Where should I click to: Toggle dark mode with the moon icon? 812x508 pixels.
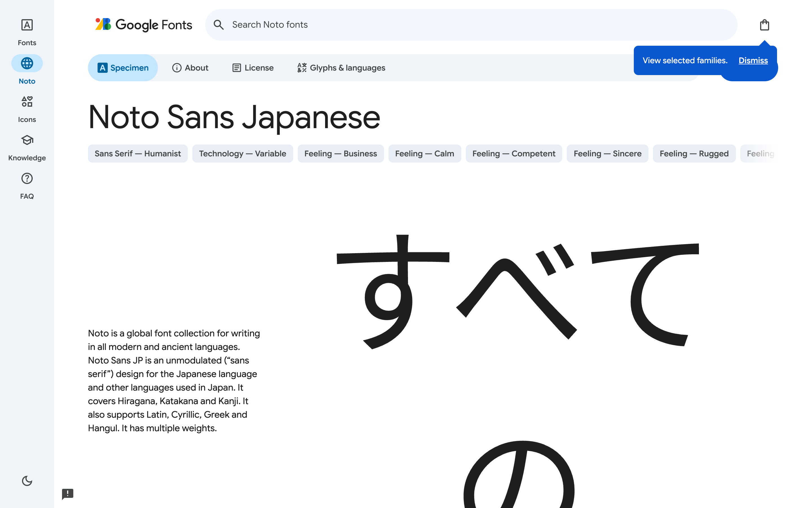[x=27, y=481]
